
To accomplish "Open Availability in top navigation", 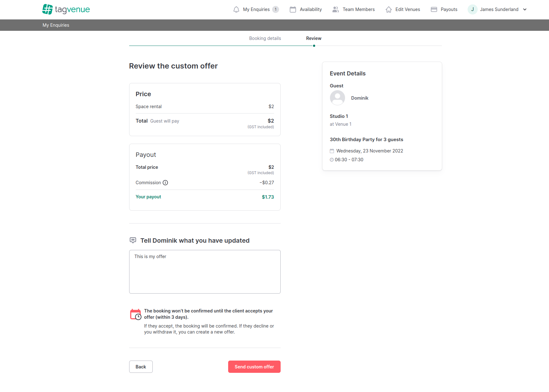I will point(311,9).
